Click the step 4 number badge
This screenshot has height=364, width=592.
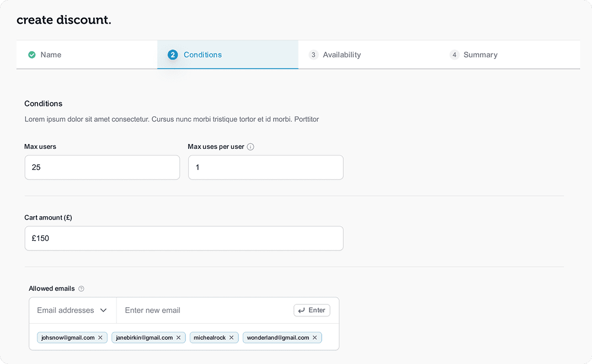point(454,55)
